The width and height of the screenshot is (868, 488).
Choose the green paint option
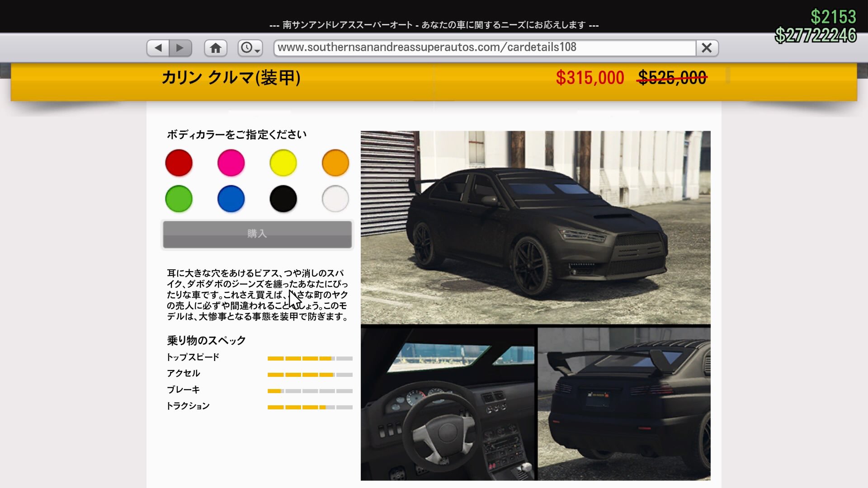[179, 198]
